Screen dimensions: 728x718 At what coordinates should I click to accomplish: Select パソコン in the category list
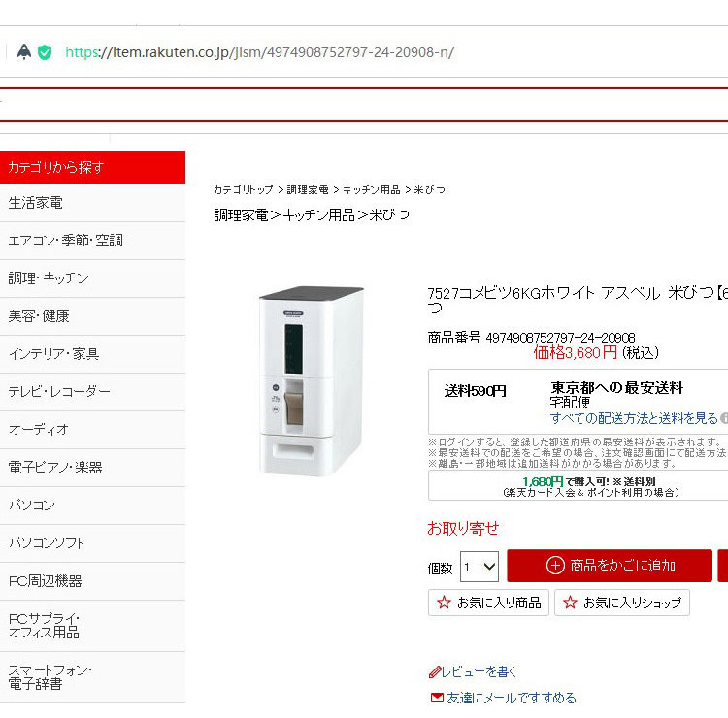[92, 506]
